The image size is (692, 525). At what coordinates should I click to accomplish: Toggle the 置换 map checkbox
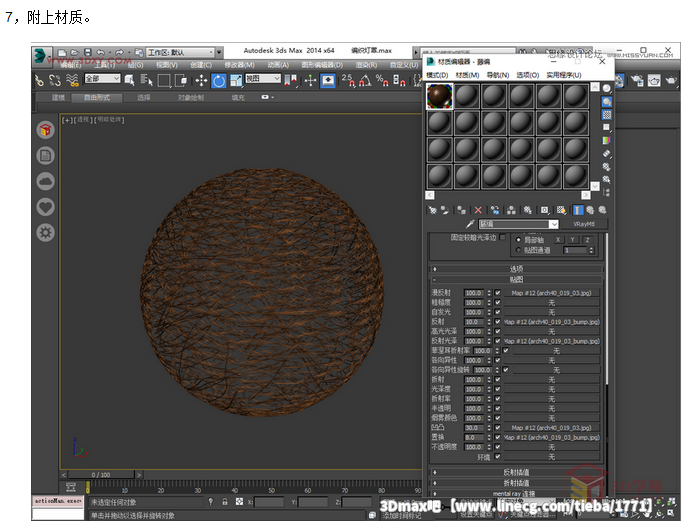pyautogui.click(x=497, y=437)
